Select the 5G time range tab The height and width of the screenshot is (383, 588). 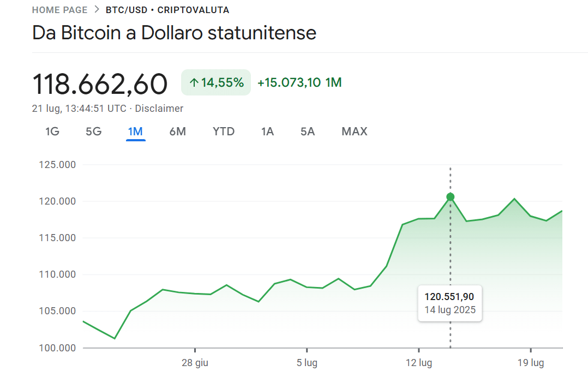(x=93, y=131)
